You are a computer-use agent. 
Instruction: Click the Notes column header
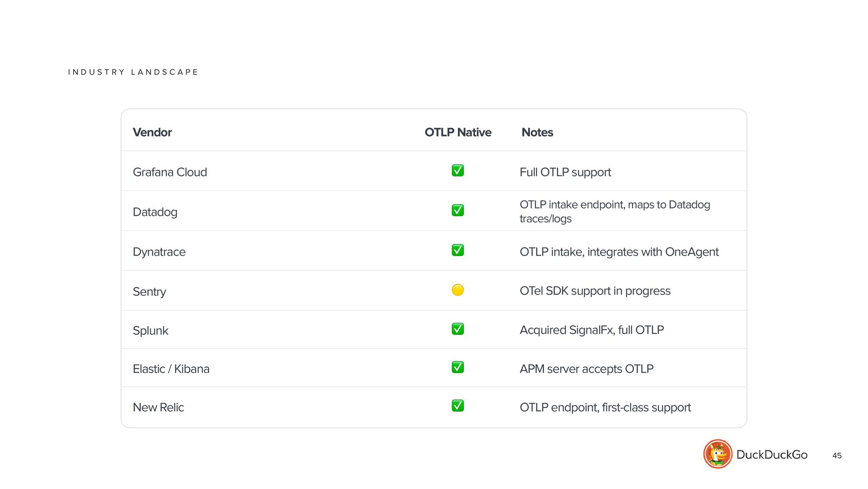(x=537, y=133)
